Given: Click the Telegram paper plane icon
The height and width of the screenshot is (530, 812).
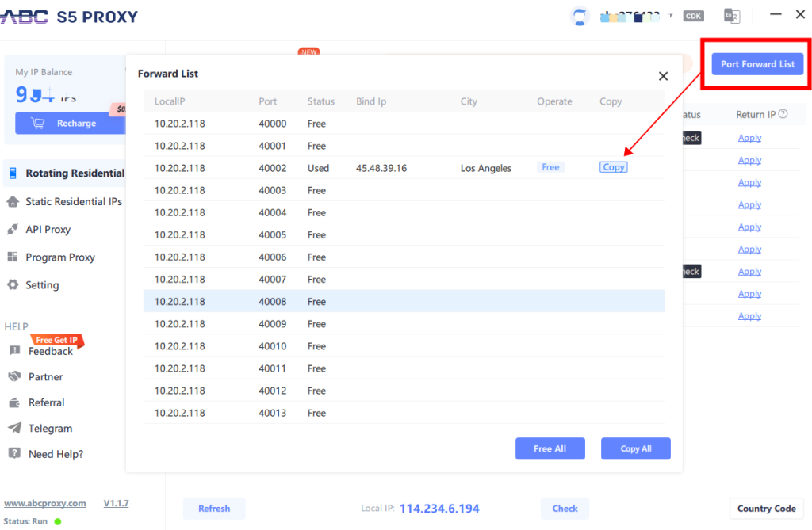Looking at the screenshot, I should click(x=14, y=428).
